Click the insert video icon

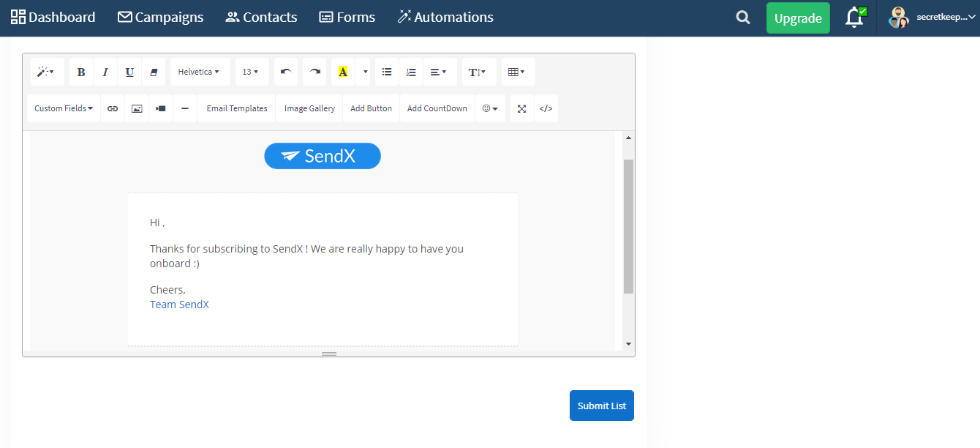(x=161, y=108)
